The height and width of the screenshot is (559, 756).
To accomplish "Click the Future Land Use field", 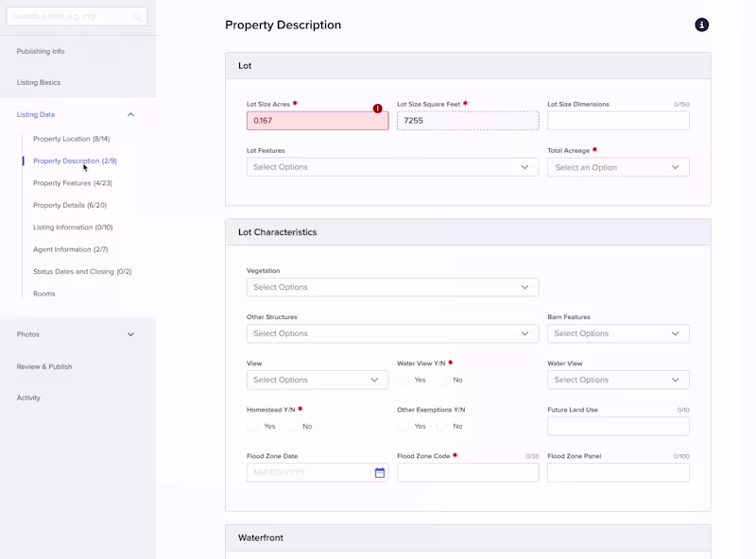I will pos(618,427).
